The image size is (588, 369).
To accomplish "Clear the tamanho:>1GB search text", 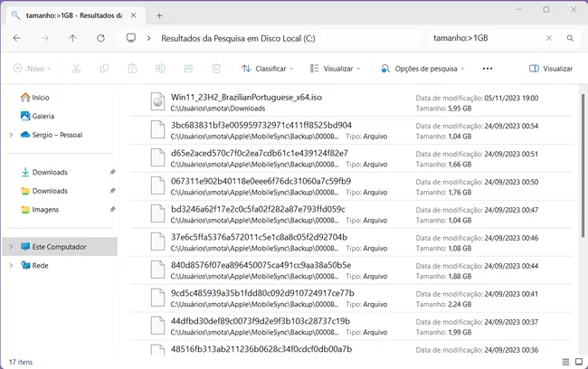I will tap(549, 39).
